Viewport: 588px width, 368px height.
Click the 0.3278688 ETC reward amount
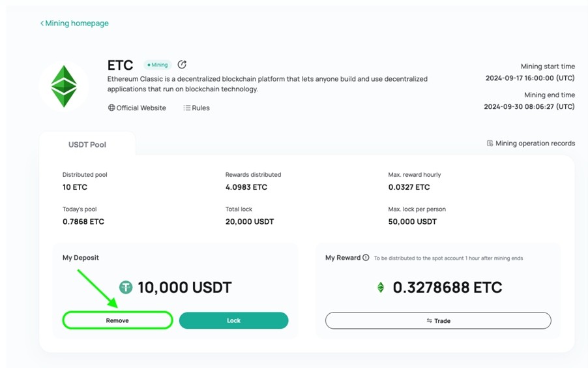coord(447,287)
